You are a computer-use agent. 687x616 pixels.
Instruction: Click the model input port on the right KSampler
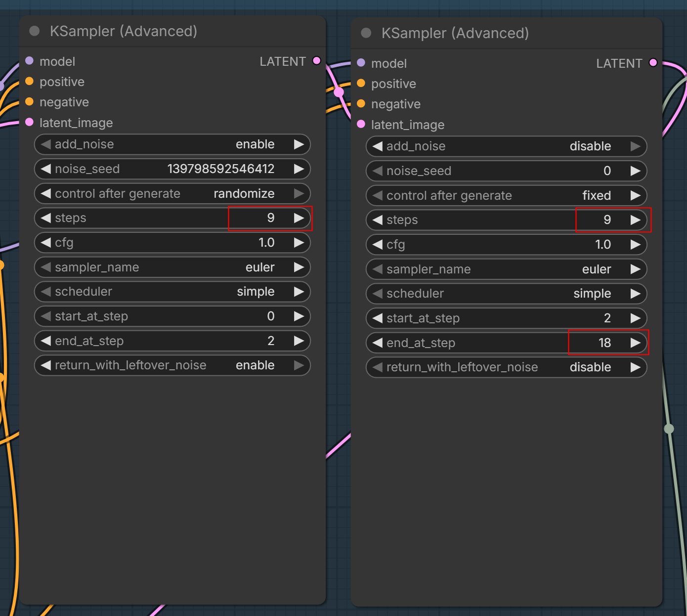pyautogui.click(x=361, y=63)
